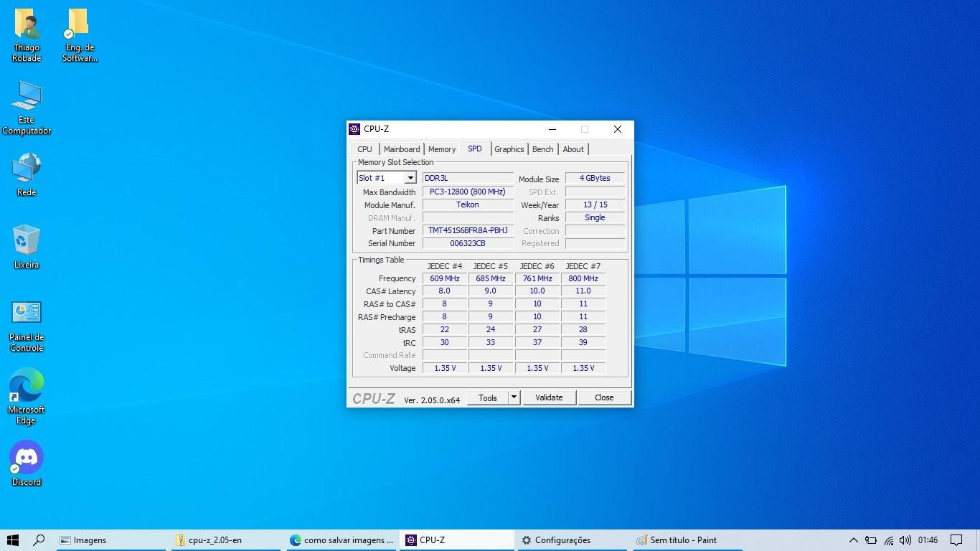This screenshot has width=980, height=551.
Task: Click the tRC value 33 cell
Action: [491, 343]
